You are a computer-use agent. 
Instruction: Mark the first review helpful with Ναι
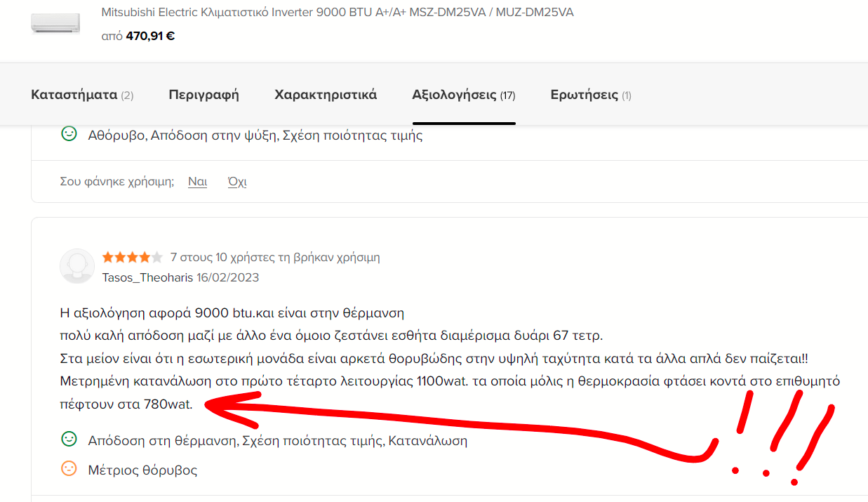point(197,182)
